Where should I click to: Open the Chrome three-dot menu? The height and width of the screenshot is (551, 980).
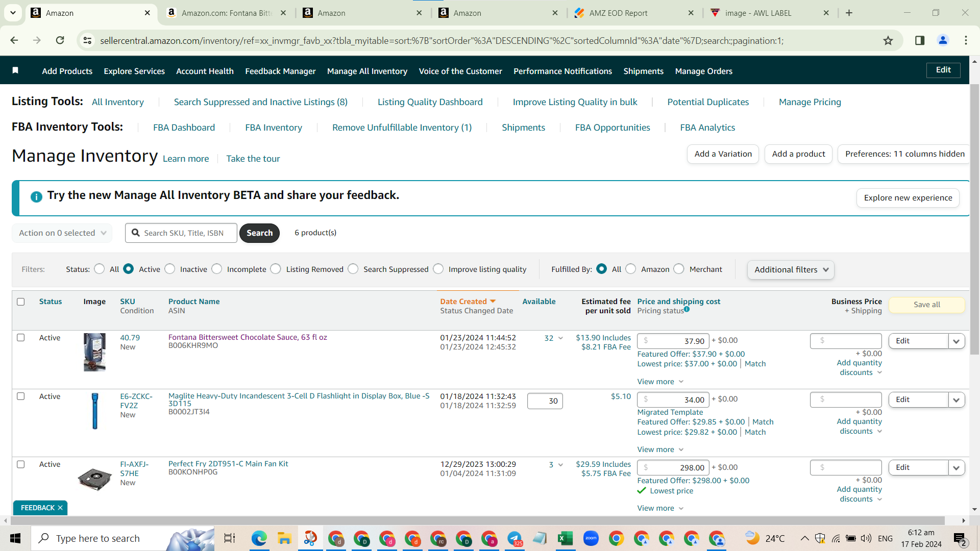tap(966, 40)
